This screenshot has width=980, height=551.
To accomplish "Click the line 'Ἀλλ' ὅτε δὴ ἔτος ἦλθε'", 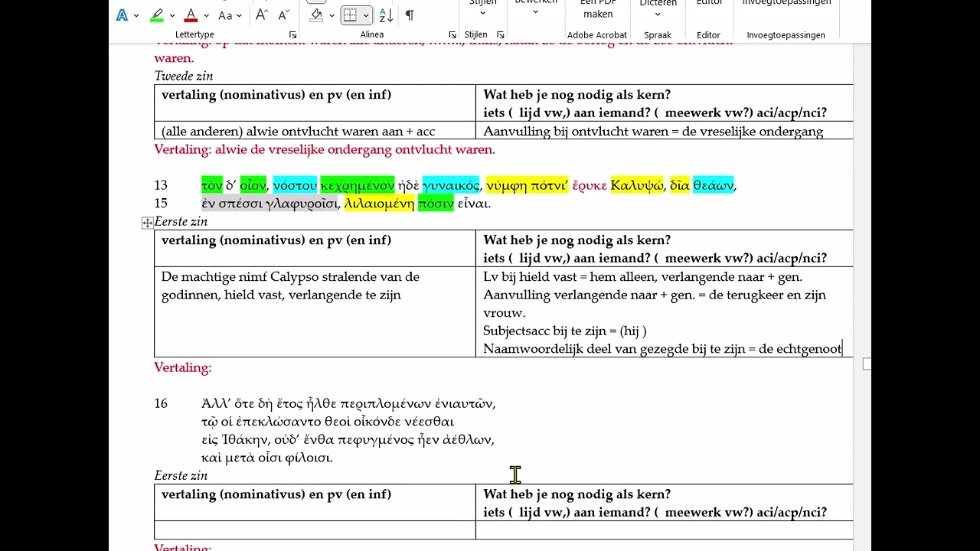I will coord(348,404).
